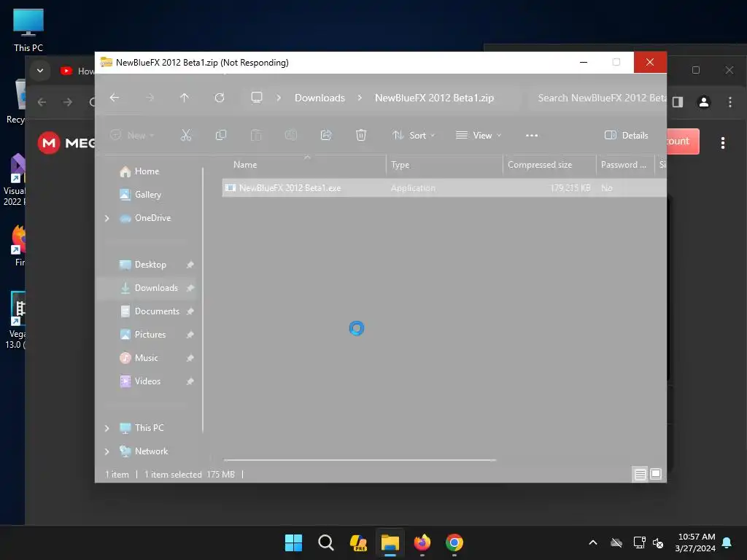Open Home in navigation pane
Image resolution: width=747 pixels, height=560 pixels.
tap(147, 171)
